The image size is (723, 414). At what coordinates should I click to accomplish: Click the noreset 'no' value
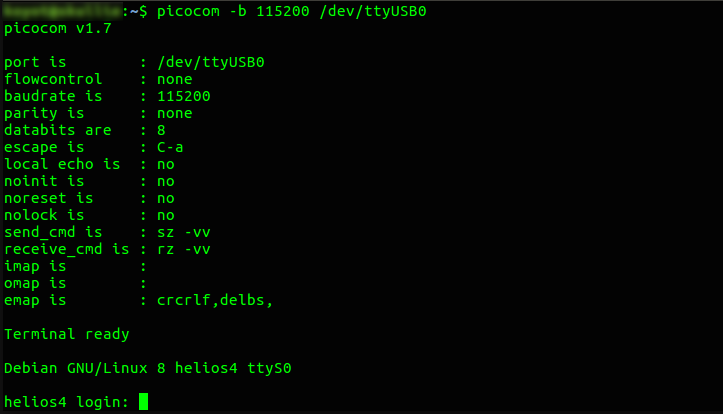pyautogui.click(x=166, y=199)
